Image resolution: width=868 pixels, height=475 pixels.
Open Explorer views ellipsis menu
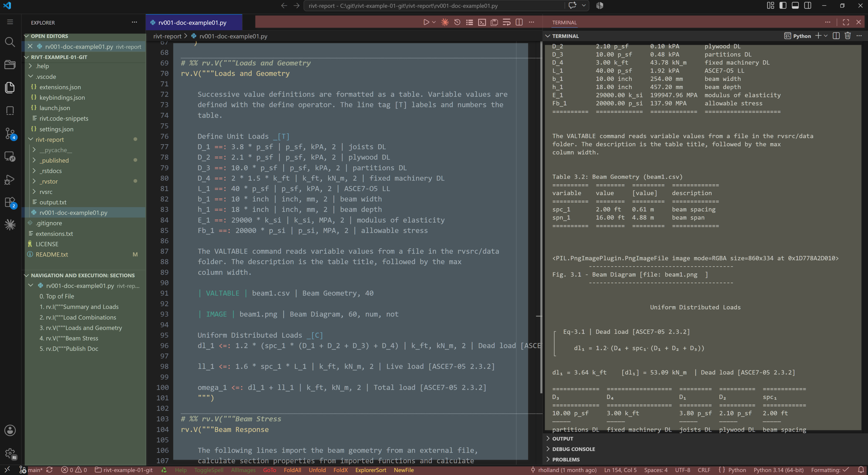(134, 22)
